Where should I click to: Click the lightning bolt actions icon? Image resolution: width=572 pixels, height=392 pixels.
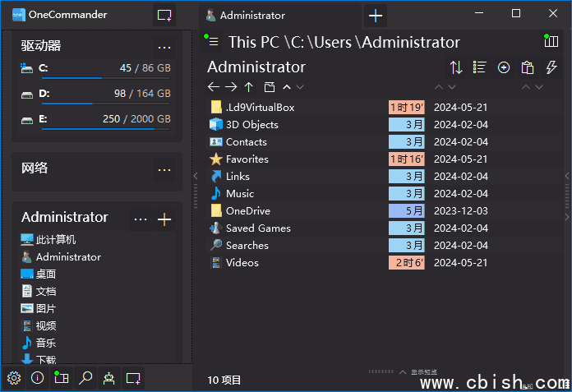[x=551, y=67]
